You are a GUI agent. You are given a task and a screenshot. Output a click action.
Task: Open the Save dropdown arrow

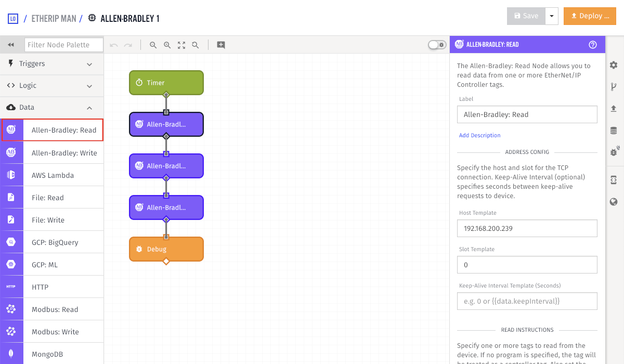[x=552, y=16]
